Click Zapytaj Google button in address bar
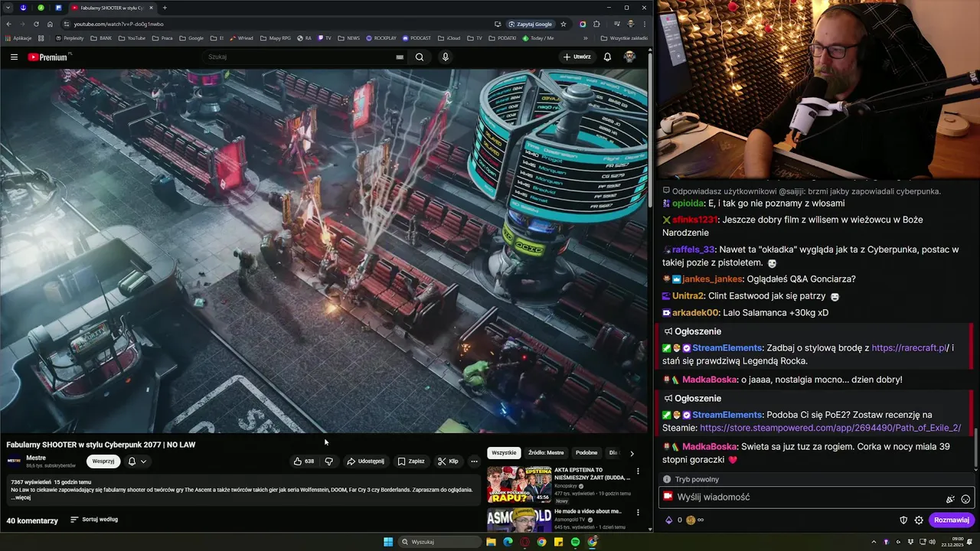Viewport: 980px width, 551px height. point(531,24)
